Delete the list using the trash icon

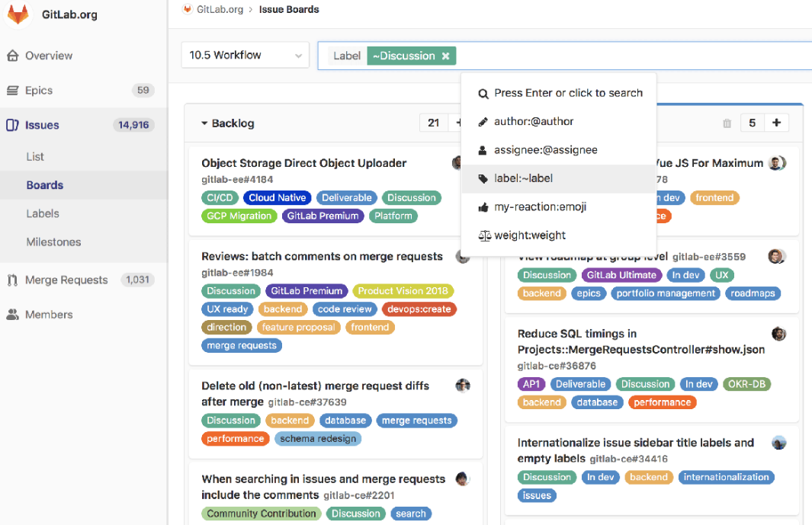point(727,123)
